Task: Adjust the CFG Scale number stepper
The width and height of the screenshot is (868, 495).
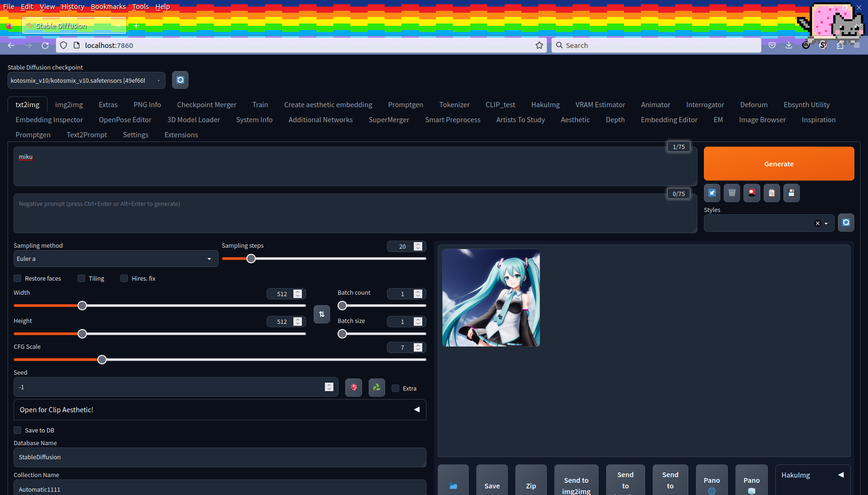Action: coord(418,347)
